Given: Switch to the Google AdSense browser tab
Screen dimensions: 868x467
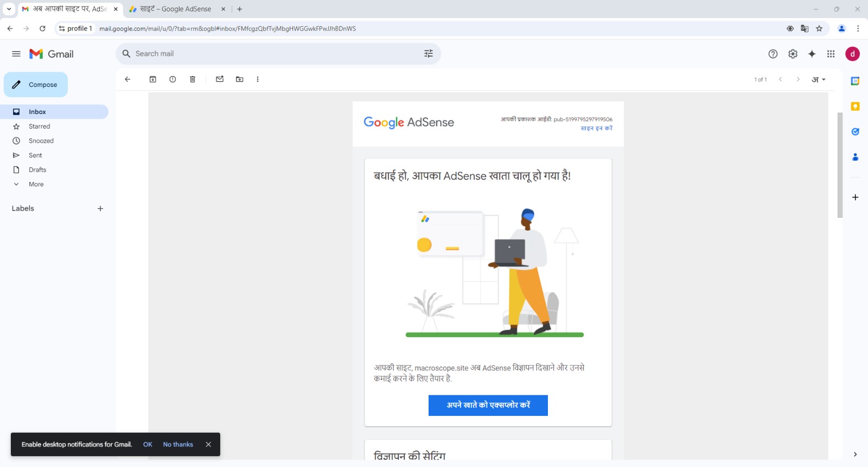Looking at the screenshot, I should tap(177, 9).
